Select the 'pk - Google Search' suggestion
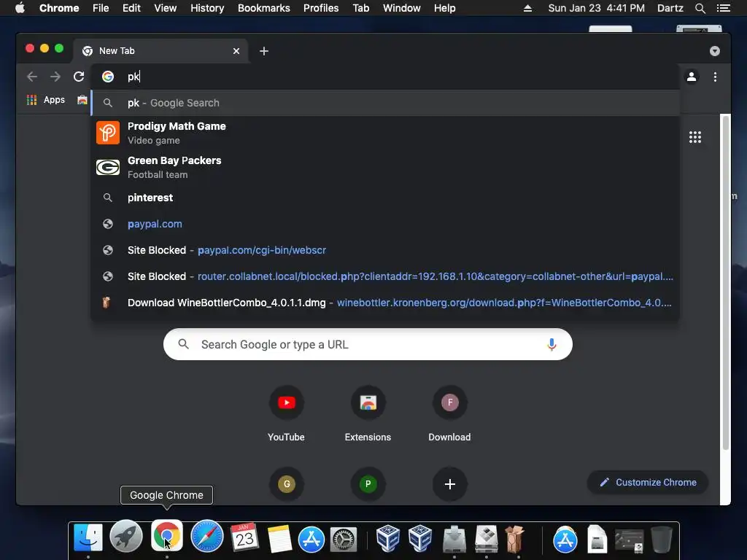 coord(385,103)
